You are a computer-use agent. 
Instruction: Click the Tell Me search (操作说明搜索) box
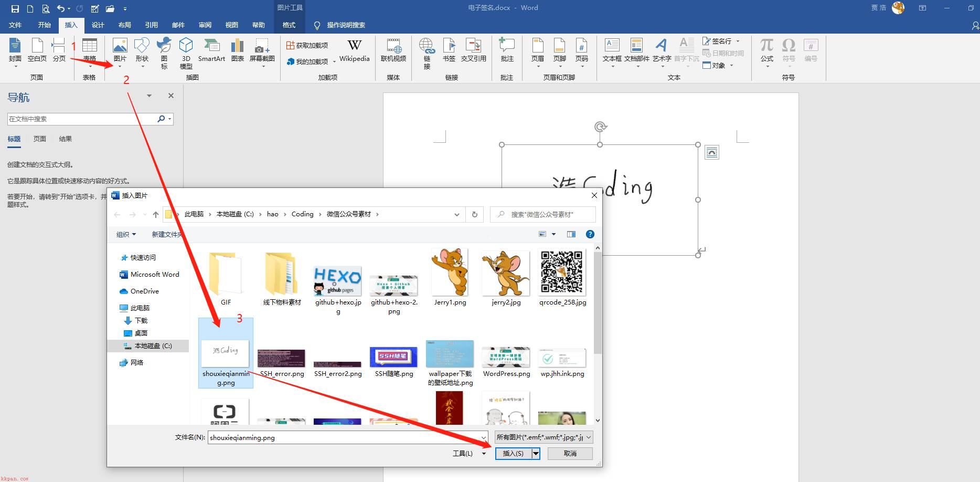pos(340,25)
